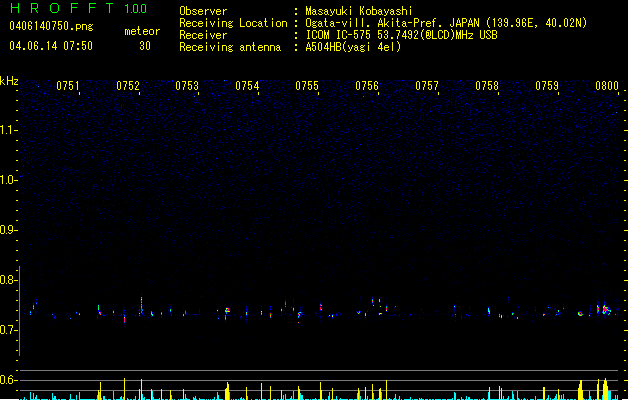This screenshot has width=629, height=400.
Task: Click the Ogata-vill. Akita-Pref. JAPAN location text
Action: pyautogui.click(x=446, y=23)
